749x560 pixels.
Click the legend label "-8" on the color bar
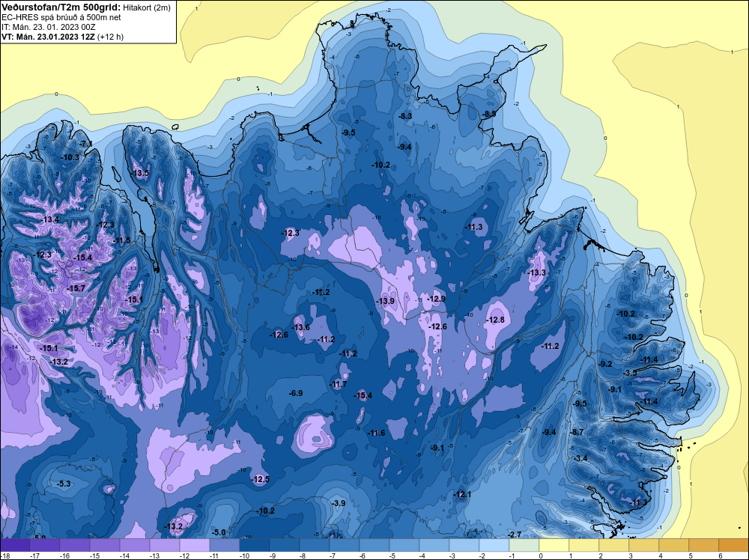click(303, 556)
